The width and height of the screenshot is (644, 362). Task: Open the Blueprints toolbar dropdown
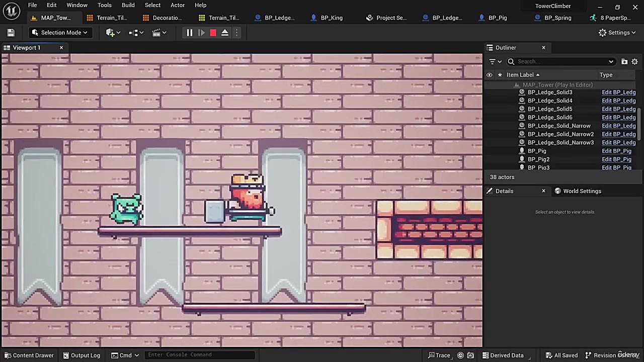coord(136,33)
